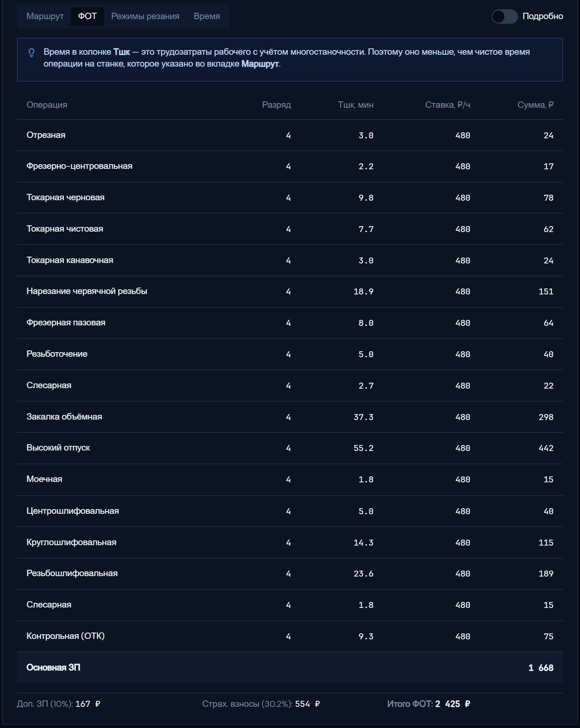Select the Высокий отпуск row
Screen dimensions: 580x728
pyautogui.click(x=290, y=448)
